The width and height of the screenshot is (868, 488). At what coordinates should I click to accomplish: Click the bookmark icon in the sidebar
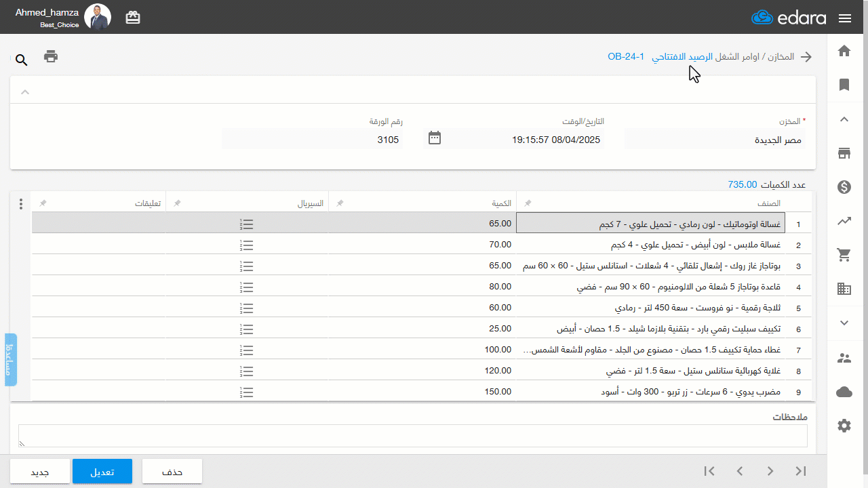click(x=844, y=85)
